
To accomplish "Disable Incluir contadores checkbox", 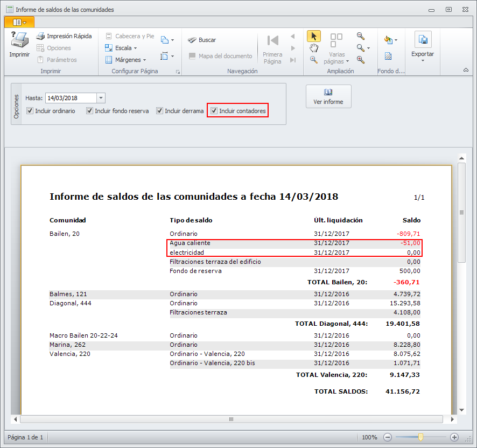I will pos(214,111).
